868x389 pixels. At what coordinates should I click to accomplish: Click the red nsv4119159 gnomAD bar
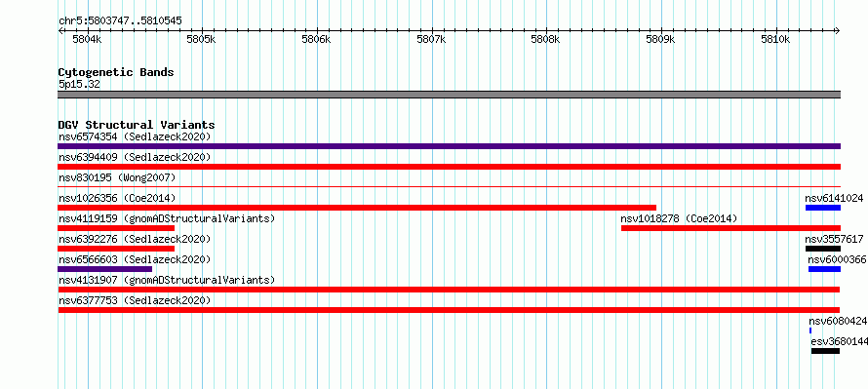point(116,228)
